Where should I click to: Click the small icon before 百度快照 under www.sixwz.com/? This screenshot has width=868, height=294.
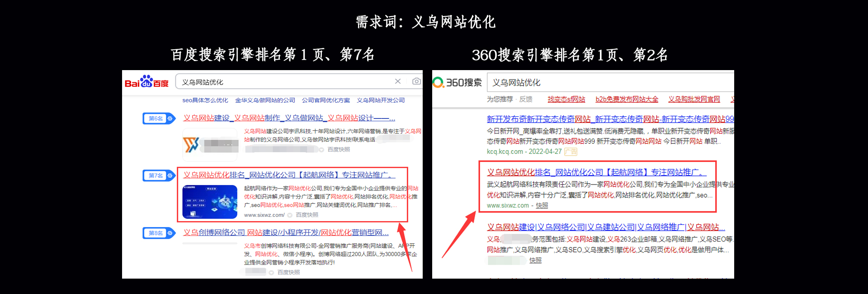point(290,215)
